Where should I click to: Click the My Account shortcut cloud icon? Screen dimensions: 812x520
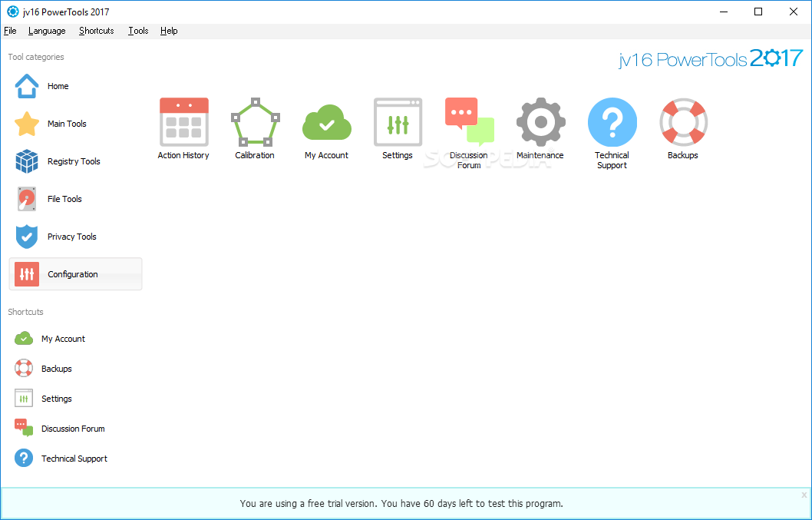click(x=24, y=339)
